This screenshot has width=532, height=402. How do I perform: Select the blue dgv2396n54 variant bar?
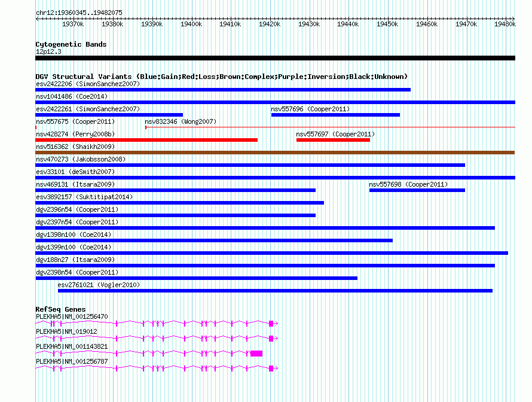[x=175, y=215]
